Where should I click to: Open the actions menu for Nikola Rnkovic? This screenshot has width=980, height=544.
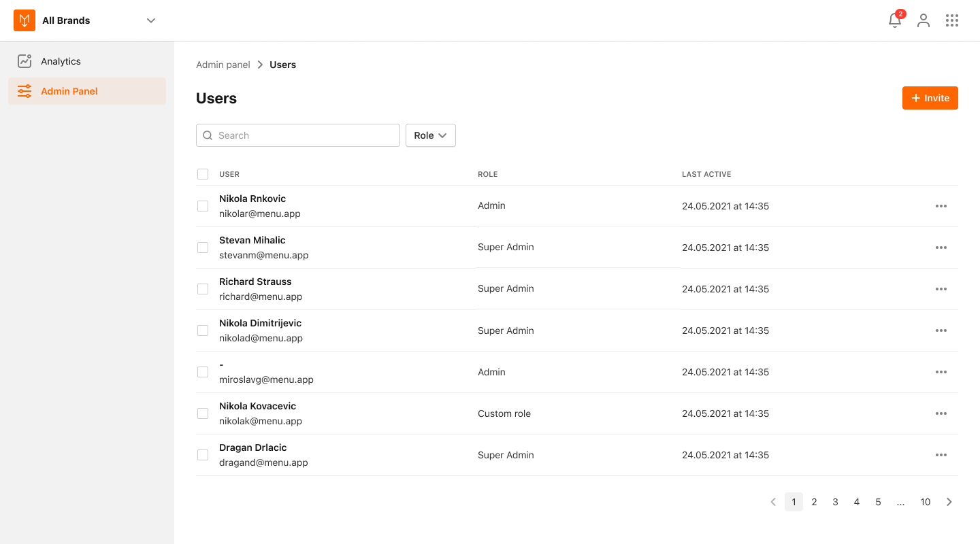941,205
